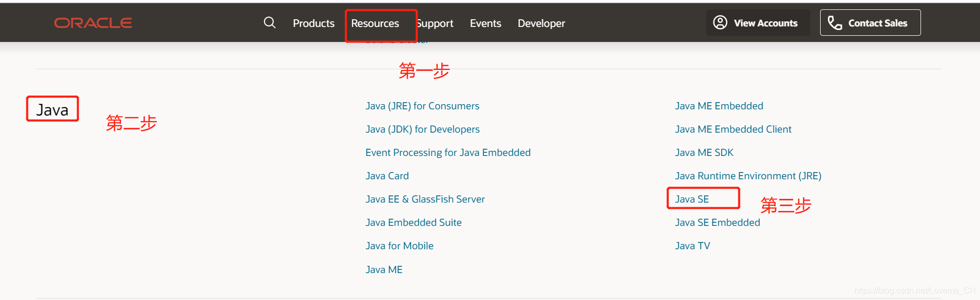The height and width of the screenshot is (300, 980).
Task: Open the Java ME SDK link
Action: [x=704, y=152]
